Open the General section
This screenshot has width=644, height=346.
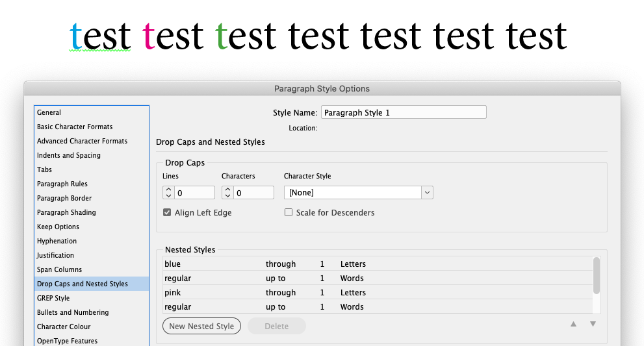coord(49,112)
